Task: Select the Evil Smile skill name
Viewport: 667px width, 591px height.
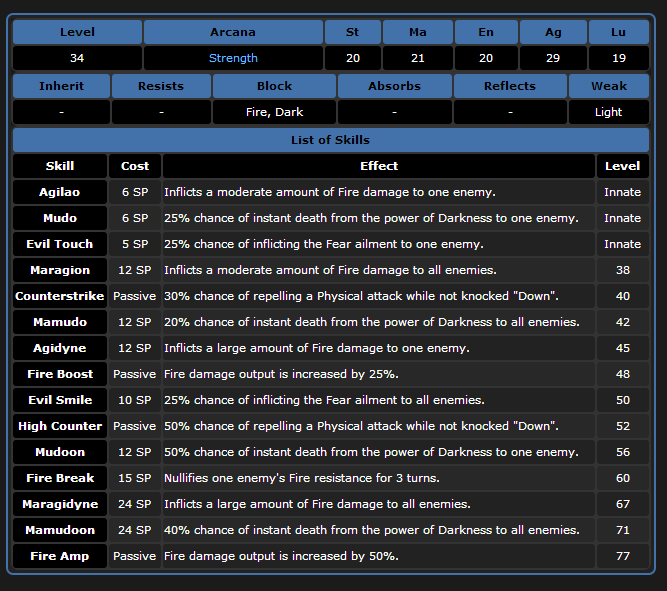Action: tap(60, 400)
